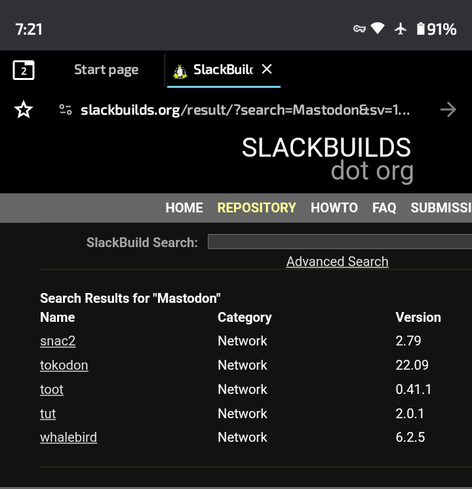Viewport: 472px width, 489px height.
Task: Tap the battery 91% indicator
Action: click(436, 29)
